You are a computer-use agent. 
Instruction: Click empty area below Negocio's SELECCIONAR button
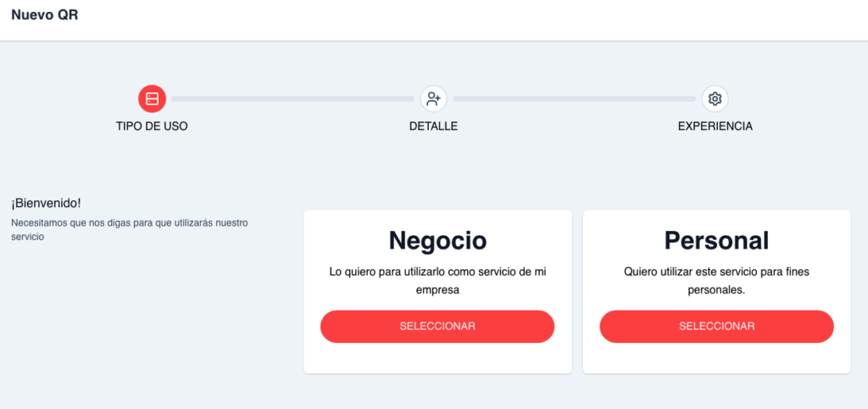pyautogui.click(x=437, y=358)
